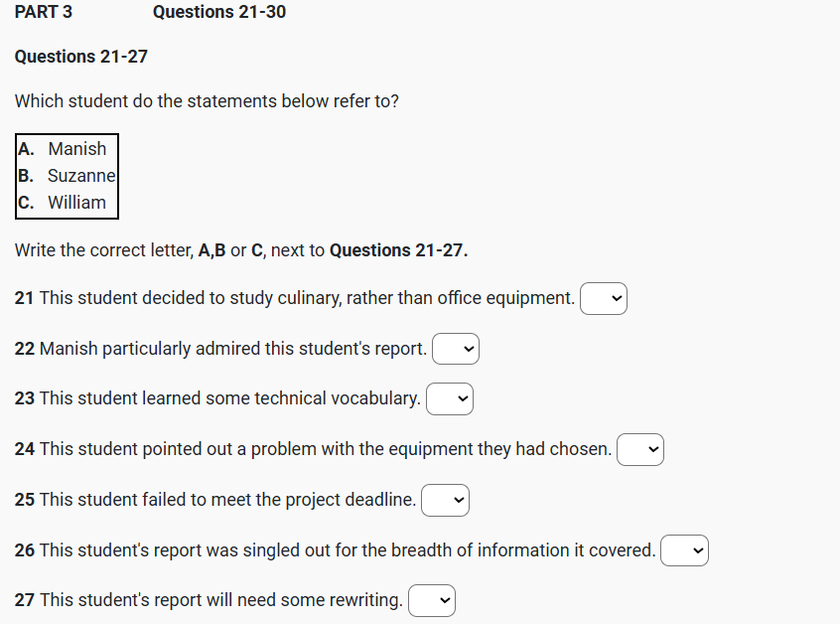Click the 'Write the correct letter' instruction
This screenshot has height=624, width=840.
241,250
